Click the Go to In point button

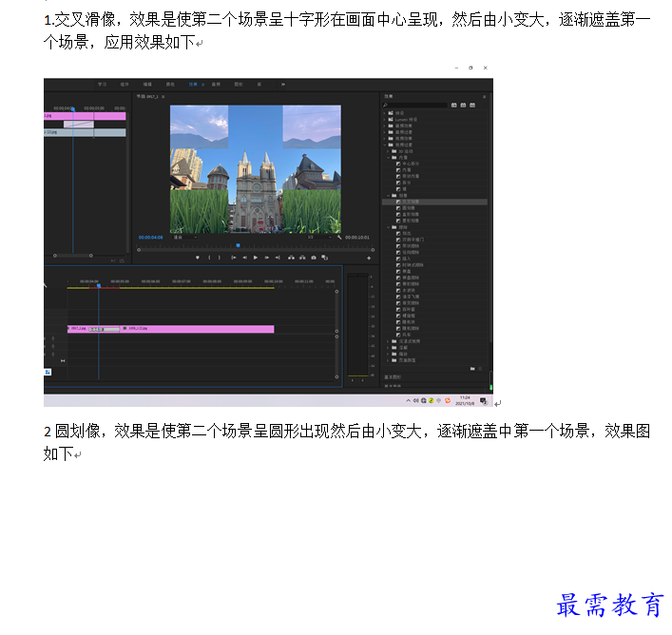(234, 258)
